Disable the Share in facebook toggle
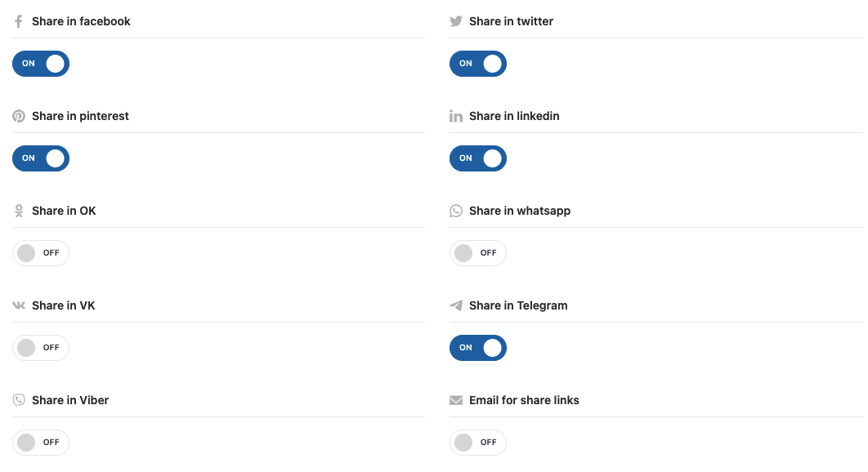This screenshot has width=868, height=472. coord(41,64)
